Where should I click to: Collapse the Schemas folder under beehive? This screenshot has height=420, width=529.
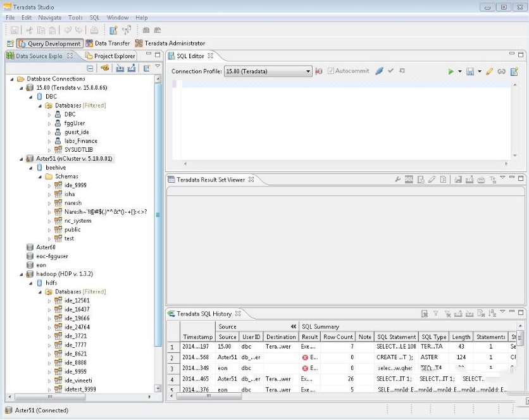[x=40, y=176]
